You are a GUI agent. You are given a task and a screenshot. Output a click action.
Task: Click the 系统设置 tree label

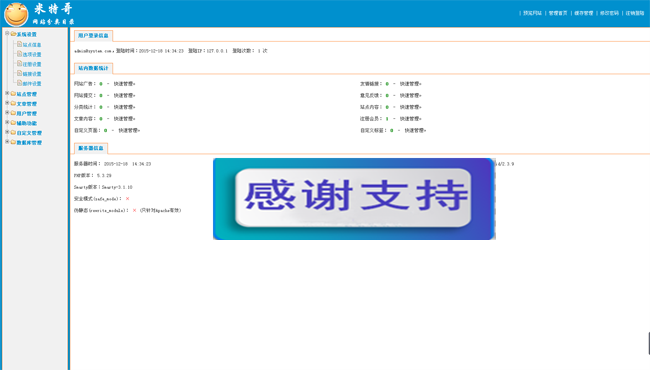pos(27,34)
